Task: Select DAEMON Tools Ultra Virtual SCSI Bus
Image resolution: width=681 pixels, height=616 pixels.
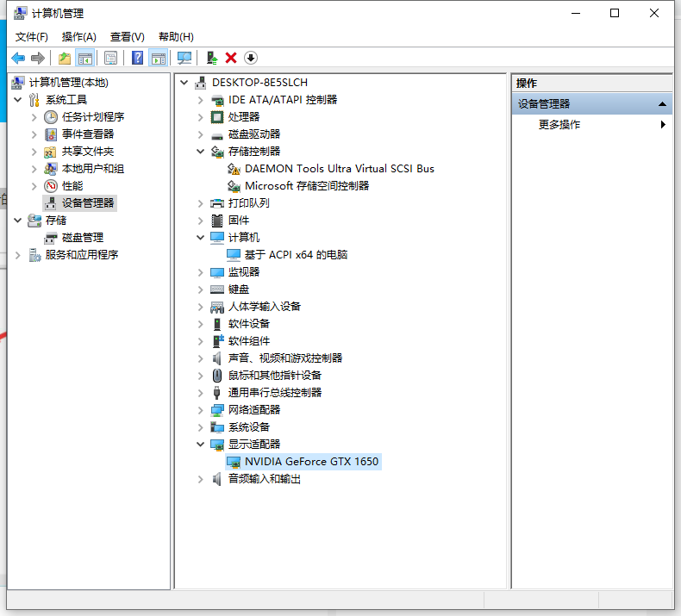Action: (x=339, y=168)
